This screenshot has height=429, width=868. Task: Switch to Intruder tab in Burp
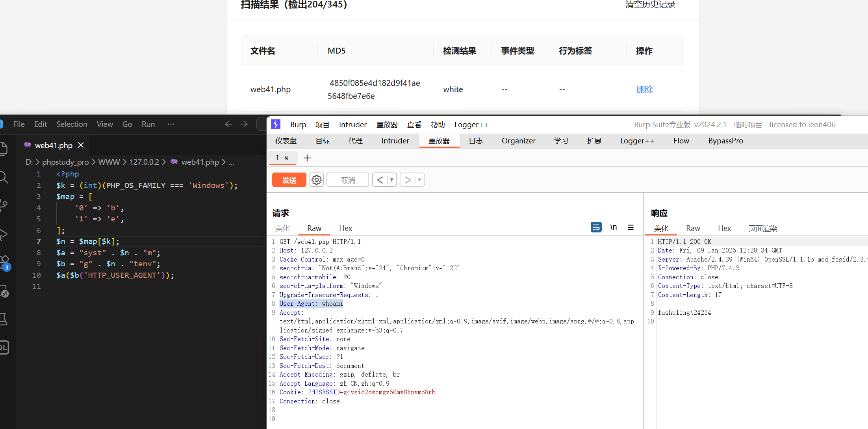click(395, 141)
